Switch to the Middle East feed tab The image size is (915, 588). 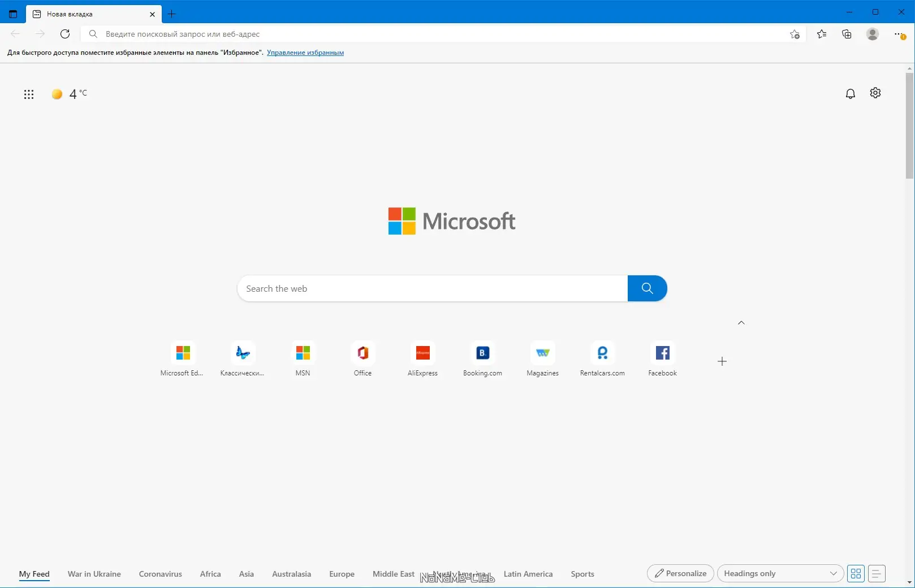coord(394,574)
